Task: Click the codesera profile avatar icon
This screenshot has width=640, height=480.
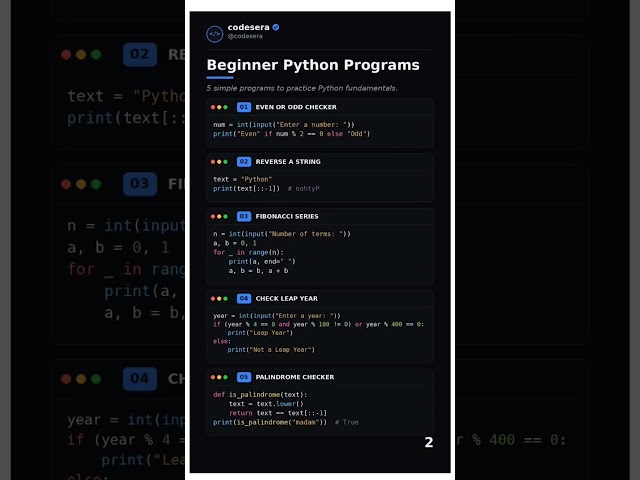Action: (x=215, y=34)
